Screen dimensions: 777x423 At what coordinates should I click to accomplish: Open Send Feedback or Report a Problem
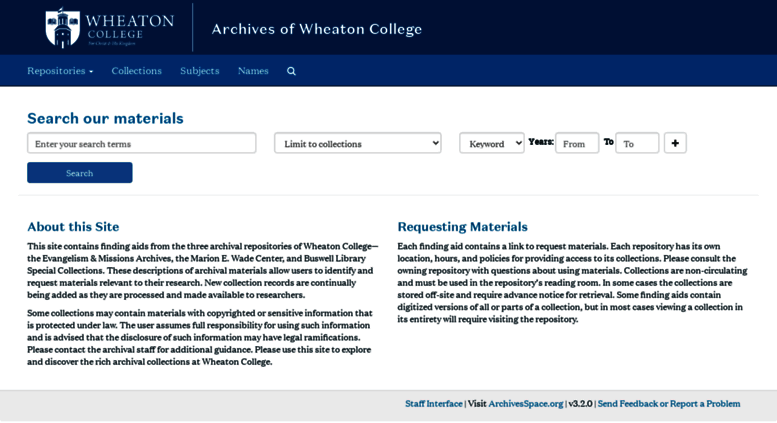pyautogui.click(x=669, y=404)
